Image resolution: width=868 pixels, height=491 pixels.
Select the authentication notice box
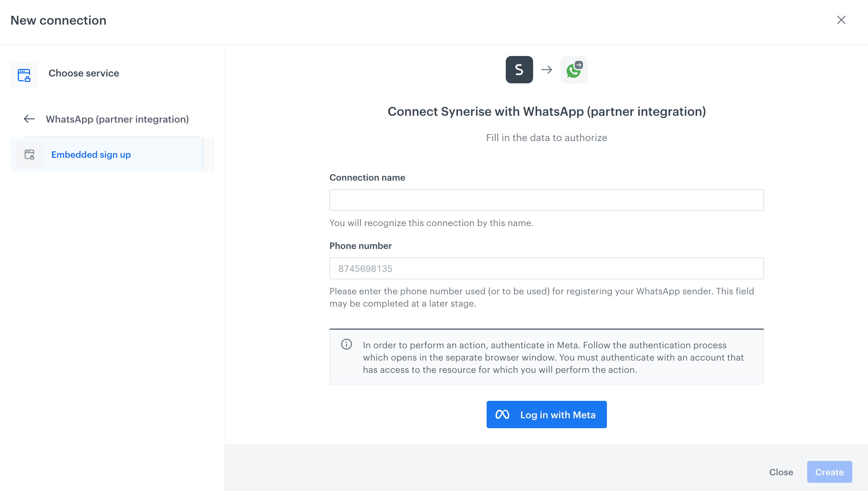click(546, 357)
